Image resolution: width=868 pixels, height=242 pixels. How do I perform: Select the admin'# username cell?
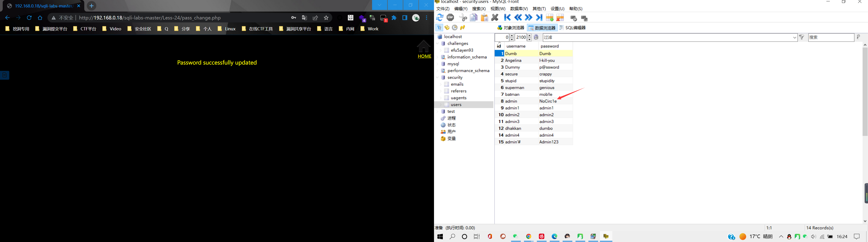(521, 142)
